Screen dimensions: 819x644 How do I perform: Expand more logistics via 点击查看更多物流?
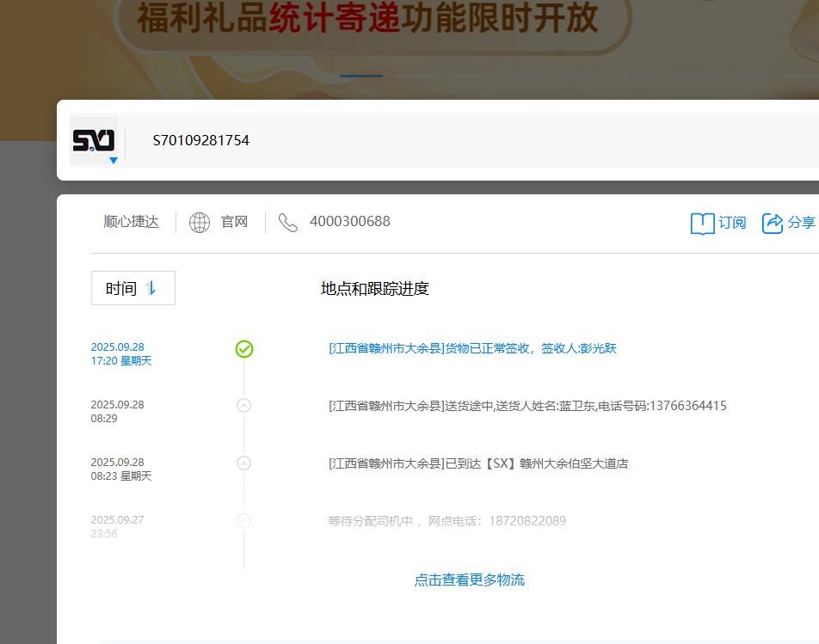469,580
